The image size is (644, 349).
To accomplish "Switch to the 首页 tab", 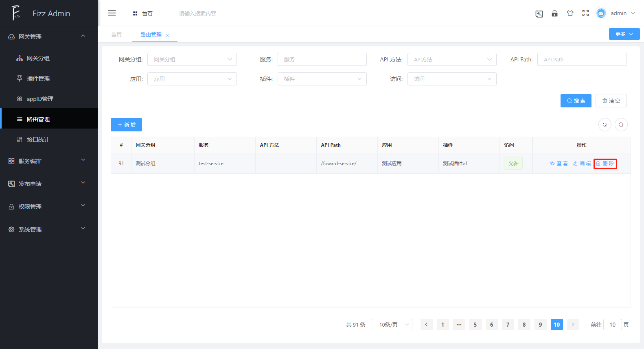I will click(116, 35).
